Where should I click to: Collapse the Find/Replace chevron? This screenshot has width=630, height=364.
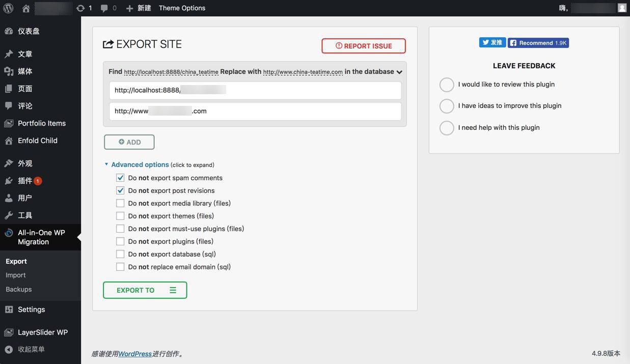click(399, 72)
